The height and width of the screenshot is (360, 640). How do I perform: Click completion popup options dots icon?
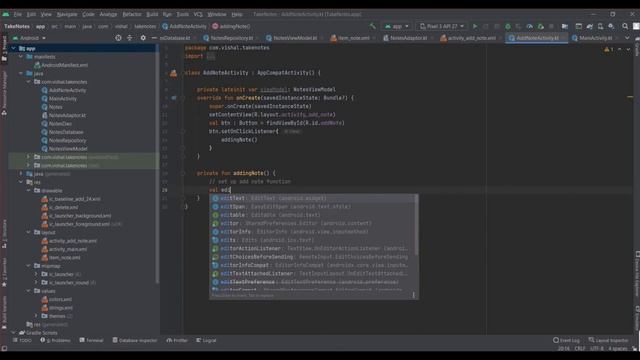coord(413,295)
